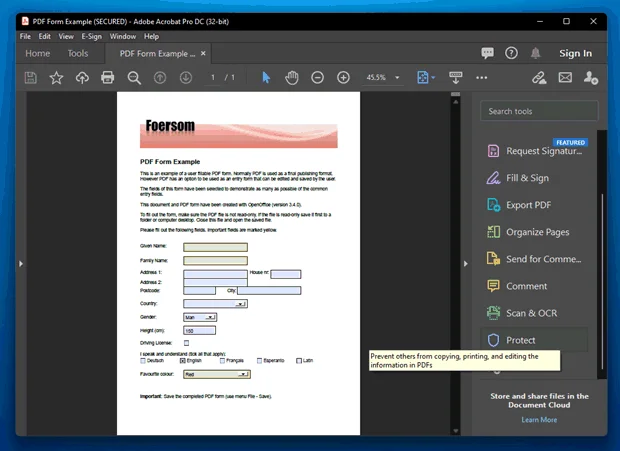Screen dimensions: 620x451
Task: Click the page number field
Action: tap(213, 77)
